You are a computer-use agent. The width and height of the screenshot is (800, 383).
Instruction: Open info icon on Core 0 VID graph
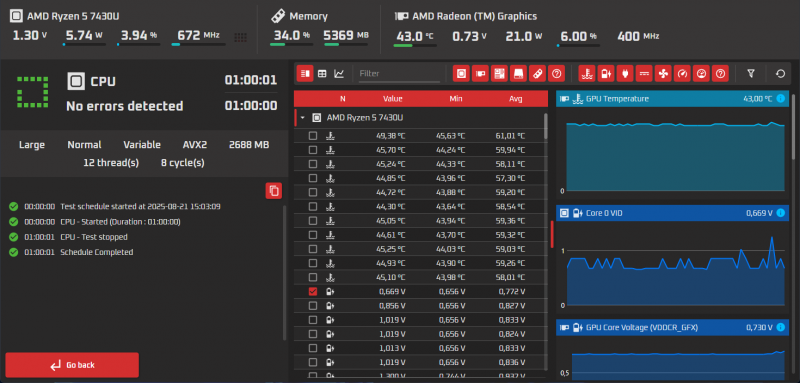(x=780, y=213)
